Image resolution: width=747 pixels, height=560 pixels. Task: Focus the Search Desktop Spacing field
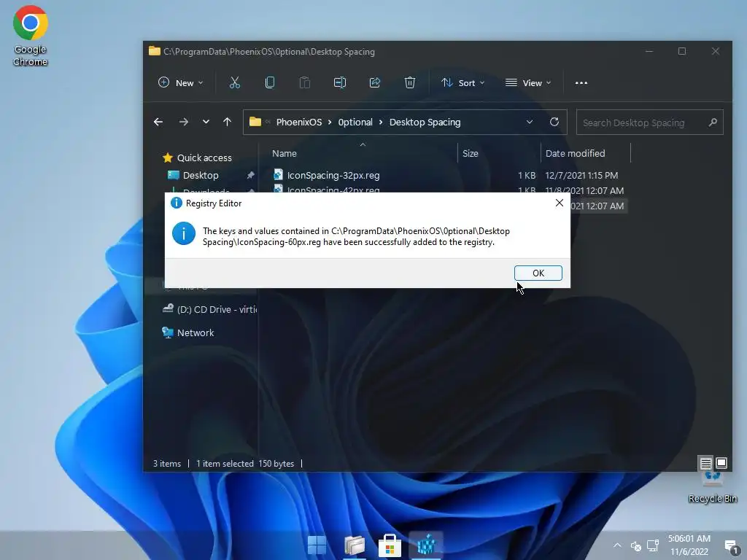[x=650, y=122]
